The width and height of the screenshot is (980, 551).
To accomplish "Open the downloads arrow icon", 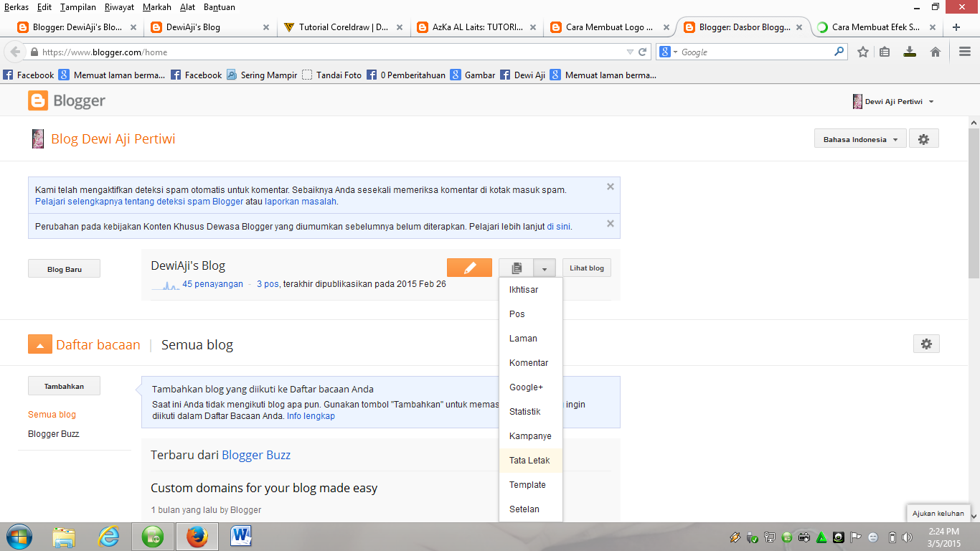I will coord(910,52).
